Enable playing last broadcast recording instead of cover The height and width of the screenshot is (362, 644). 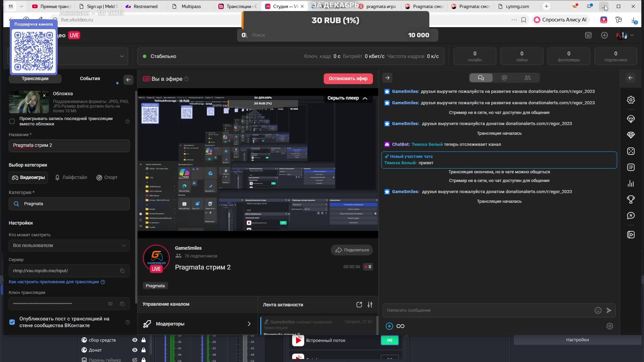pyautogui.click(x=12, y=121)
